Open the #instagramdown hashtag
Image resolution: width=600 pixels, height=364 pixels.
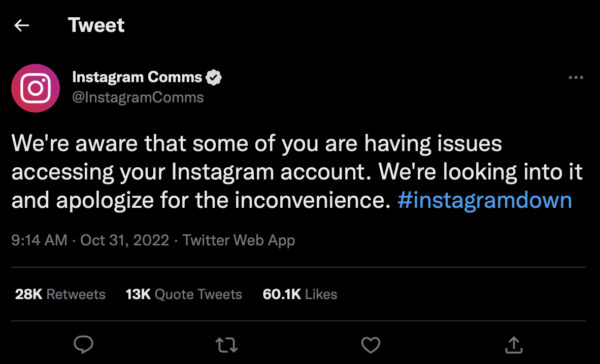[484, 200]
